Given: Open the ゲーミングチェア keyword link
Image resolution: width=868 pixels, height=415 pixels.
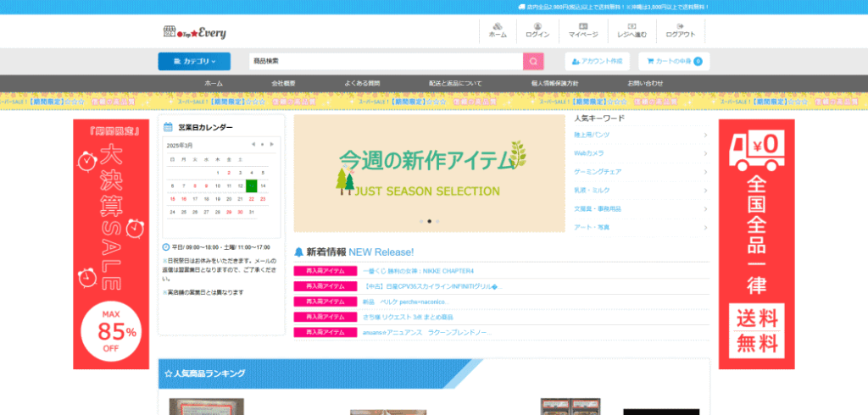Looking at the screenshot, I should [598, 172].
